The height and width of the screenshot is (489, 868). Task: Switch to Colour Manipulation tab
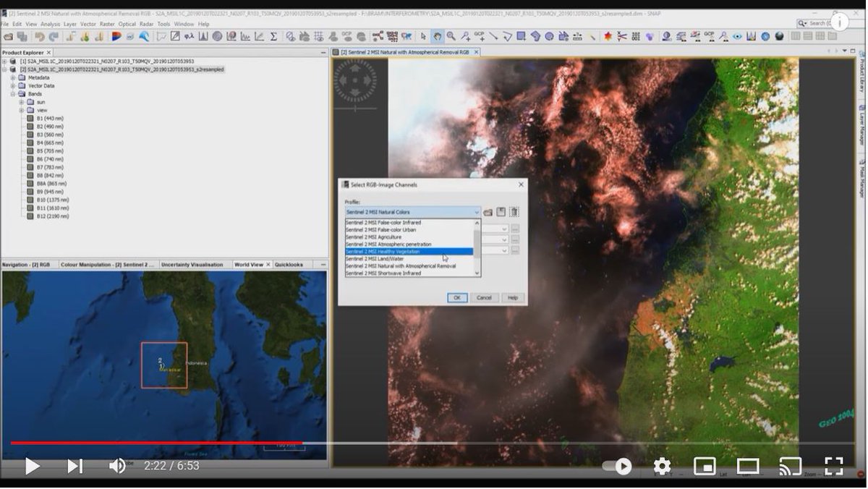(107, 265)
